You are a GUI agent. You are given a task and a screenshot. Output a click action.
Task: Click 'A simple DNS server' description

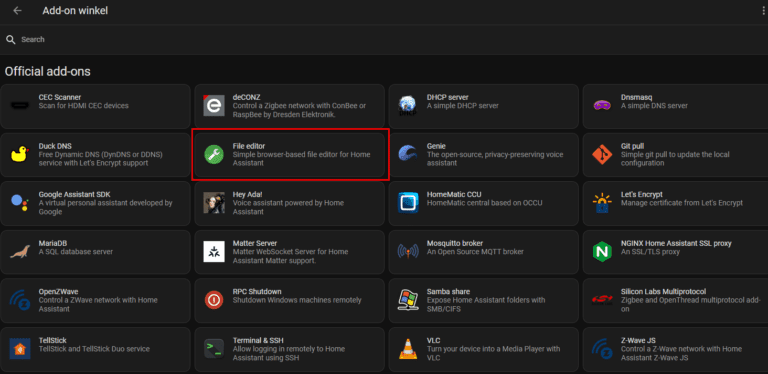654,106
